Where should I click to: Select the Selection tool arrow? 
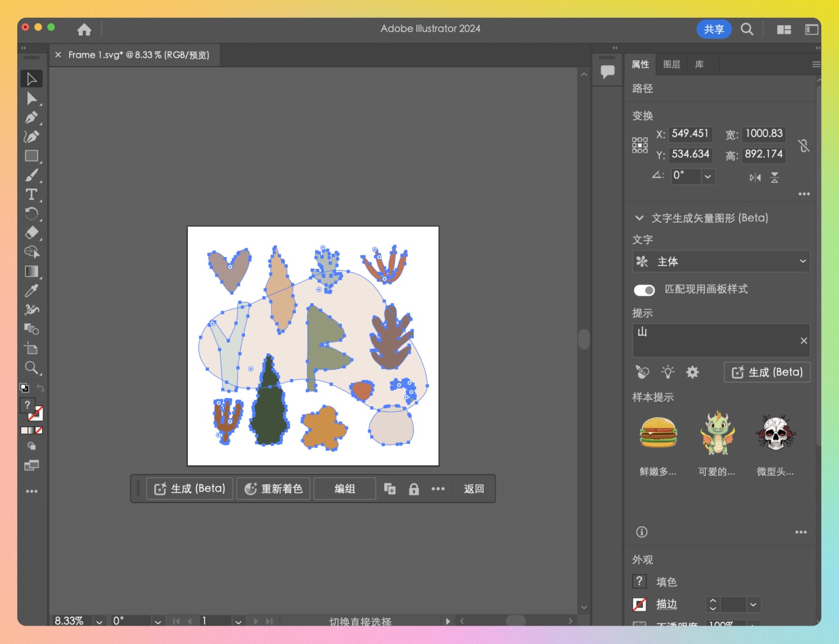coord(32,79)
